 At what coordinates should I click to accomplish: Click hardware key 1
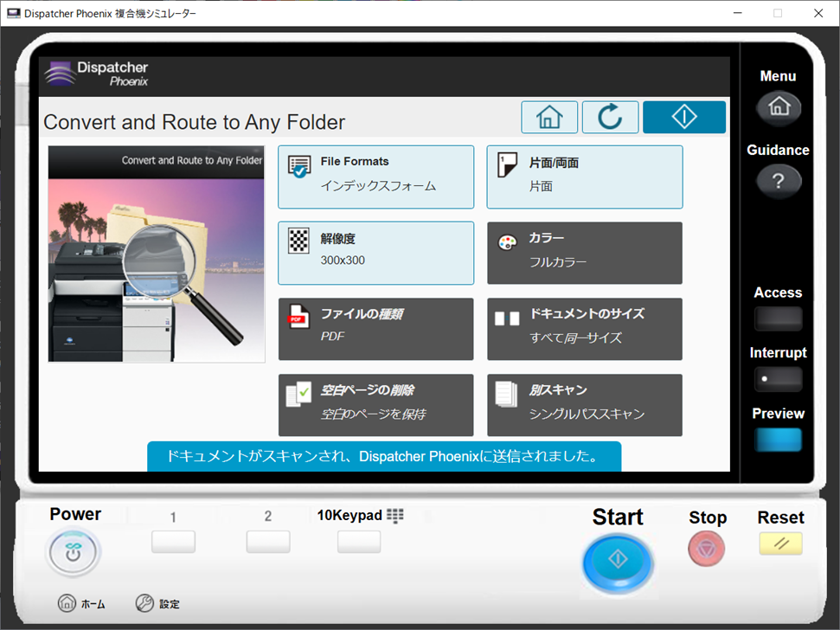[173, 542]
